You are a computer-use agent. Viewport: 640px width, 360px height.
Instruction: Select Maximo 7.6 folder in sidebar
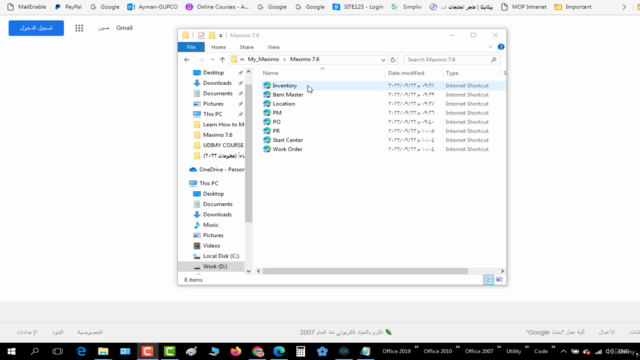pyautogui.click(x=218, y=135)
